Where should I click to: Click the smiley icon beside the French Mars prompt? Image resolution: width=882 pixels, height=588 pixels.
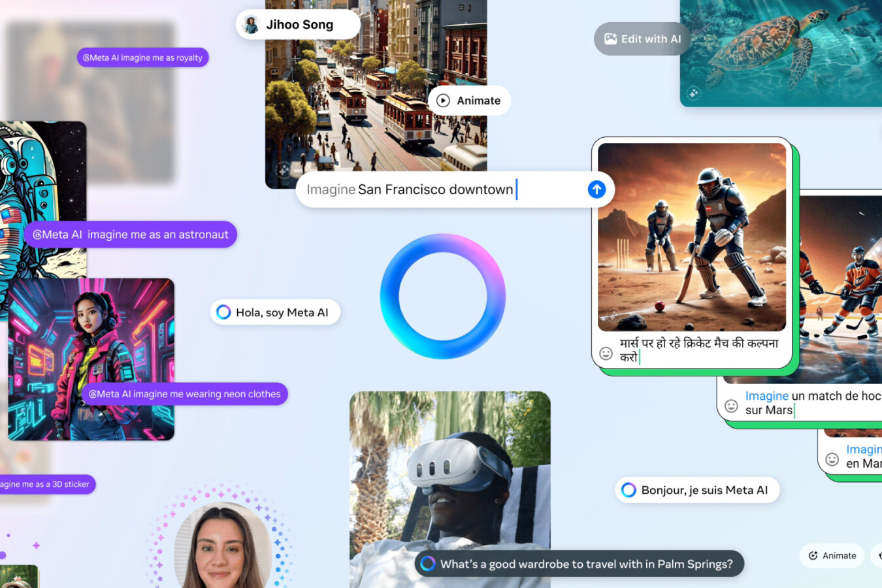[731, 406]
